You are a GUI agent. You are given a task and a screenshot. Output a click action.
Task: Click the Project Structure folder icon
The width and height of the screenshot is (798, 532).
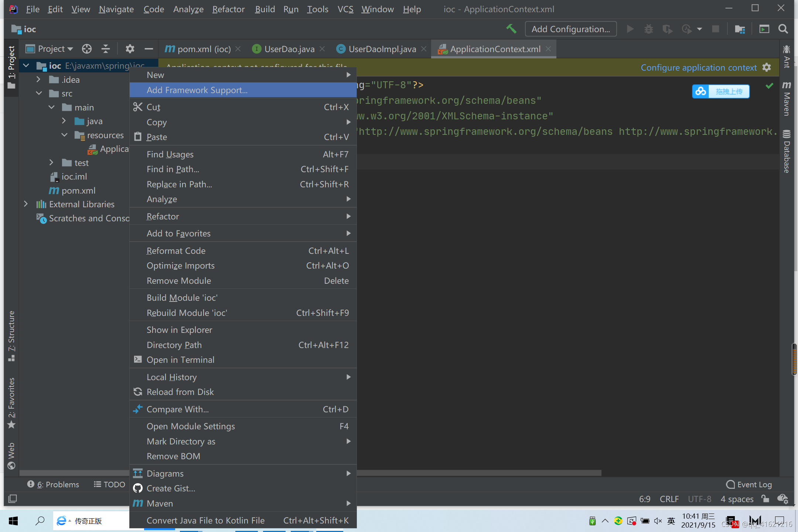[x=740, y=29]
